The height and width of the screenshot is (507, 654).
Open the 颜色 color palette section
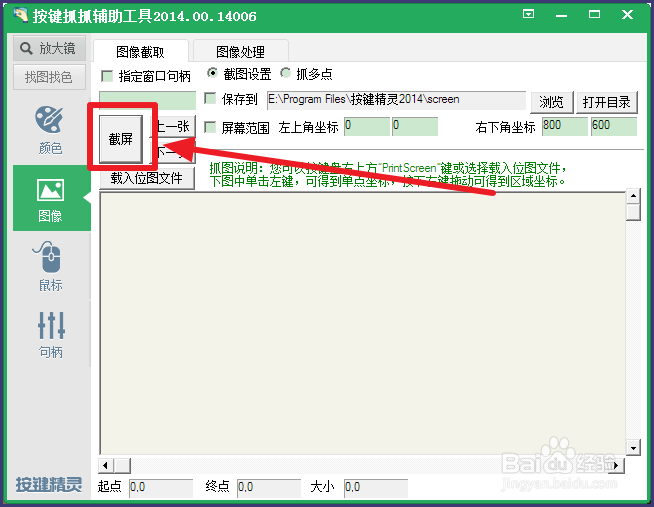pyautogui.click(x=49, y=130)
